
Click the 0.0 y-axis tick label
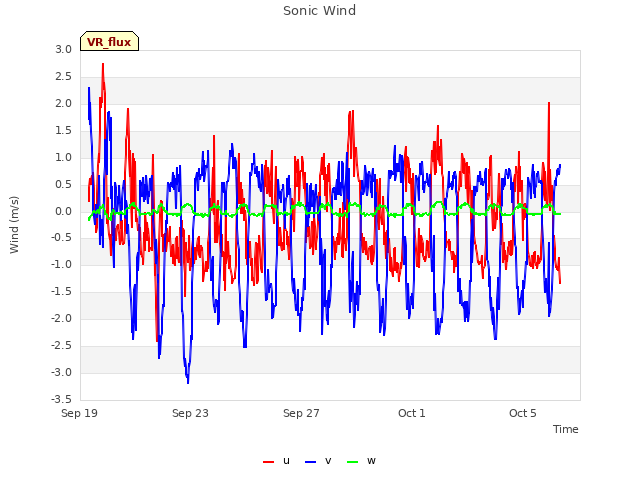tap(64, 211)
